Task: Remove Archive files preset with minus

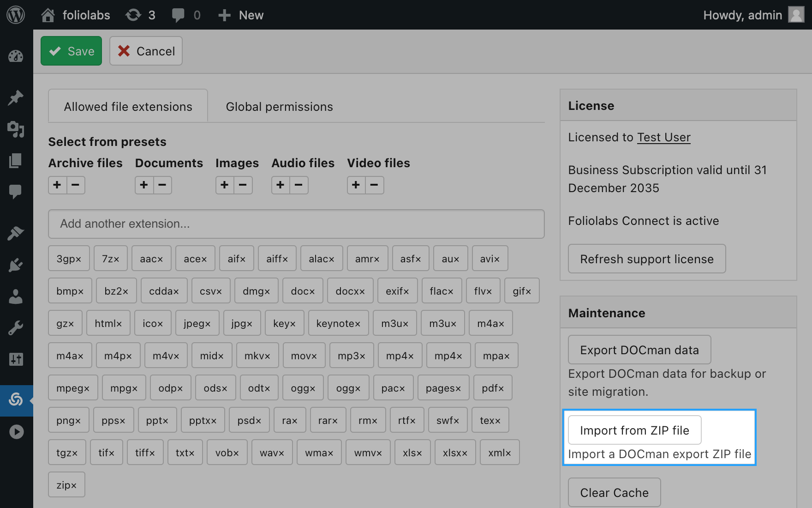Action: [76, 185]
